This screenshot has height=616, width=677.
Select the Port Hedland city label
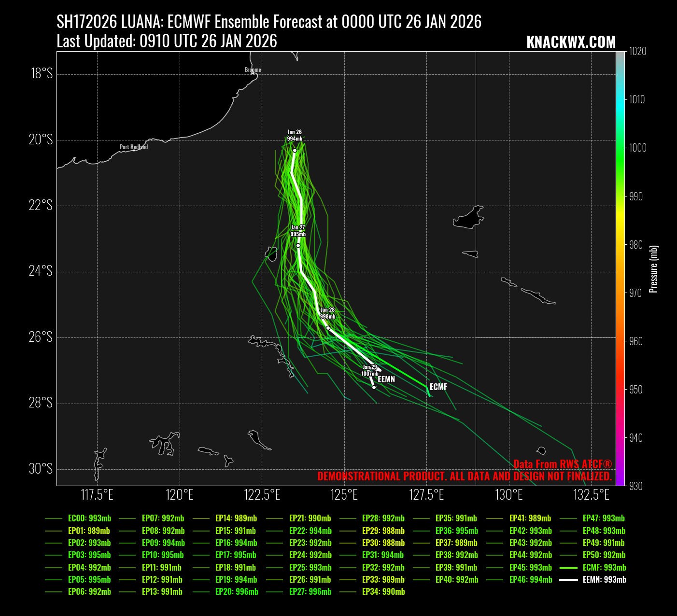tap(134, 147)
